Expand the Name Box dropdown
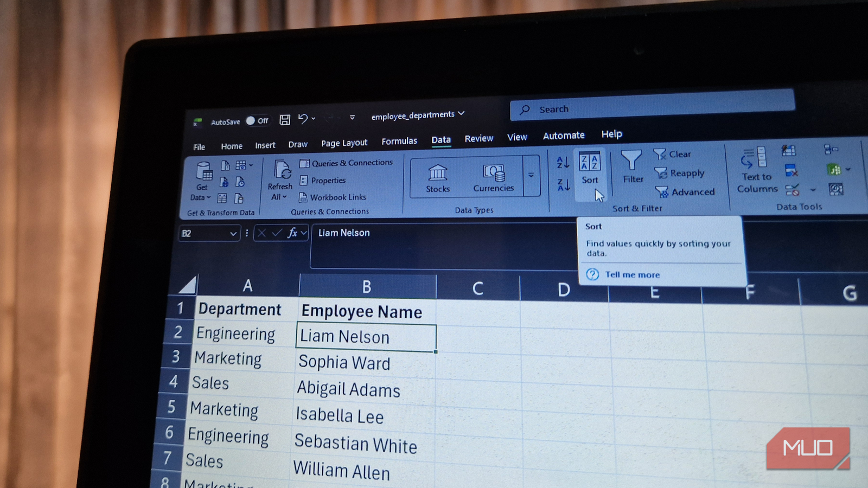 (233, 234)
